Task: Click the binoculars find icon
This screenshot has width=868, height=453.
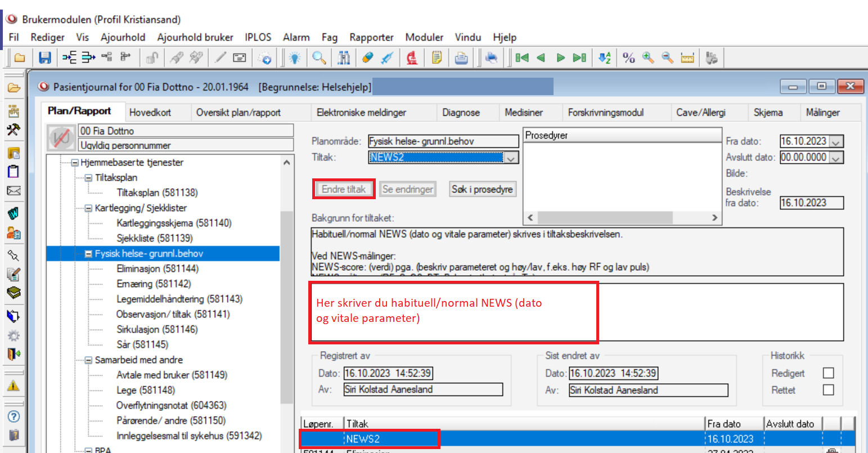Action: [x=344, y=57]
